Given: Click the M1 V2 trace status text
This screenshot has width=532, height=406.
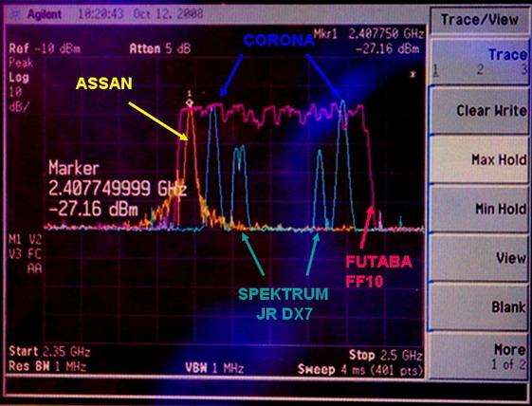Looking at the screenshot, I should click(26, 240).
